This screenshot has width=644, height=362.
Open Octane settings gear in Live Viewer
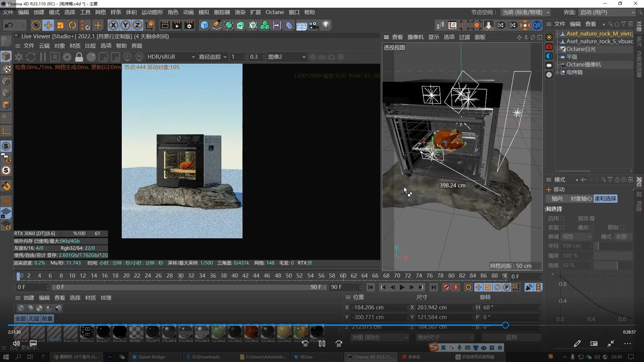67,57
